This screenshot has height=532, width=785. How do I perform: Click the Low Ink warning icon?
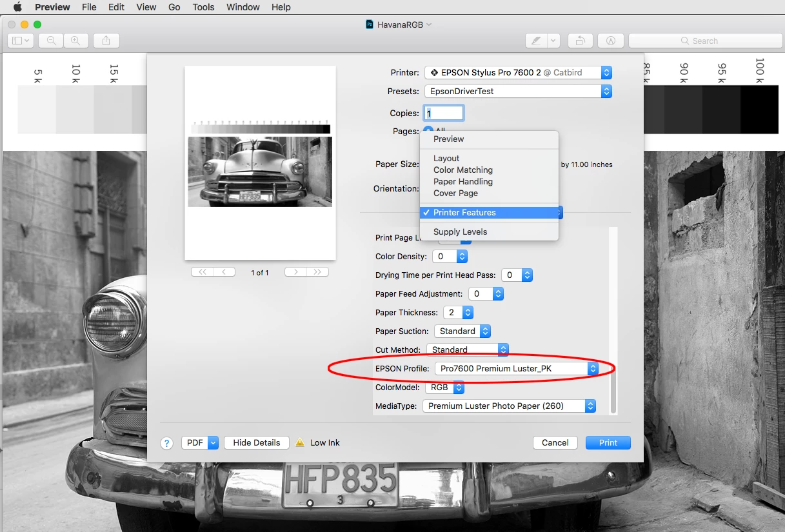click(300, 442)
